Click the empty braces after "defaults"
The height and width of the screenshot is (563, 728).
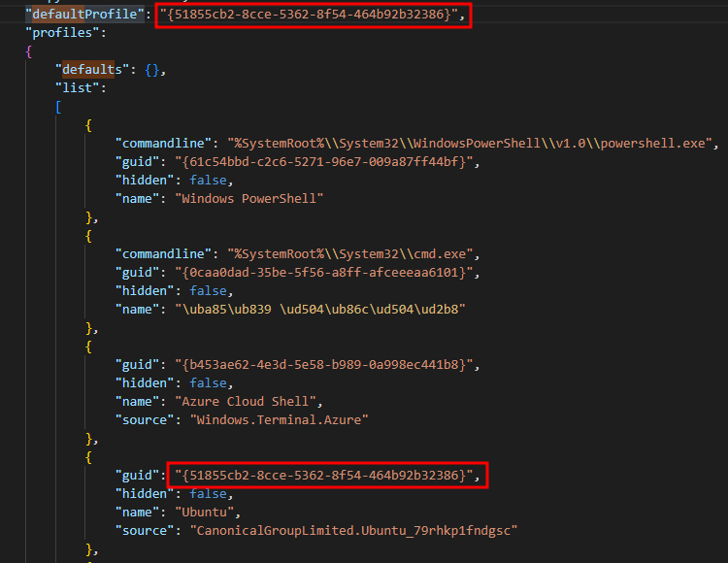pyautogui.click(x=151, y=70)
